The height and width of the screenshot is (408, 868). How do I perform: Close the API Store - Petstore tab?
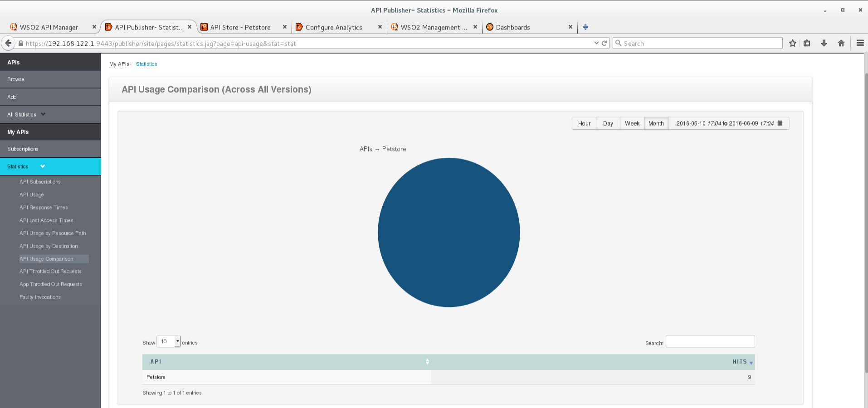click(285, 27)
